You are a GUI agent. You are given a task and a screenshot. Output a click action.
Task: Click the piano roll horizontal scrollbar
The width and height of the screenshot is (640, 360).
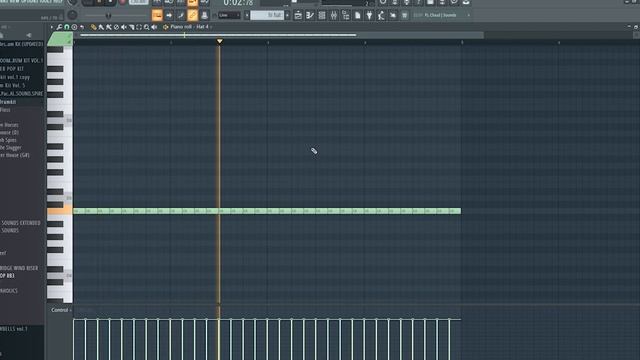click(218, 35)
